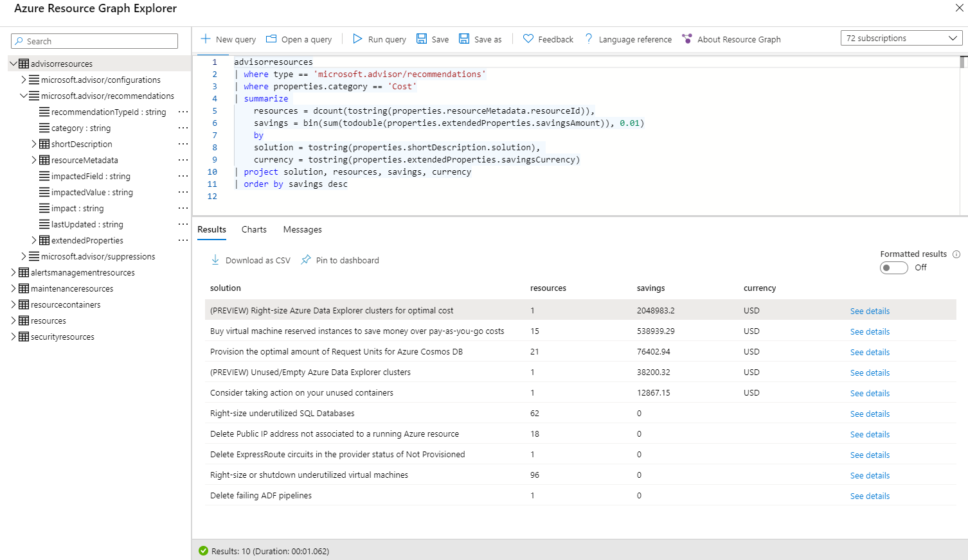Screen dimensions: 968x560
Task: Run query play icon
Action: tap(357, 39)
